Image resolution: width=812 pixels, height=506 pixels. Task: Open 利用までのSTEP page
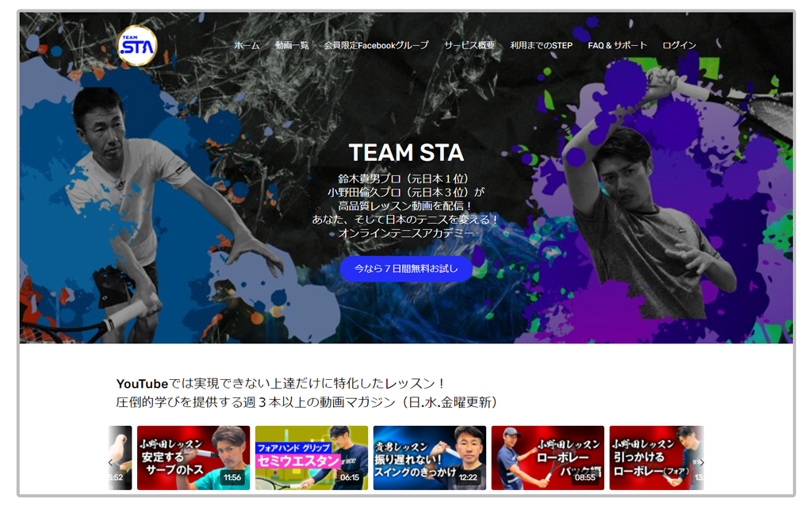(x=541, y=45)
